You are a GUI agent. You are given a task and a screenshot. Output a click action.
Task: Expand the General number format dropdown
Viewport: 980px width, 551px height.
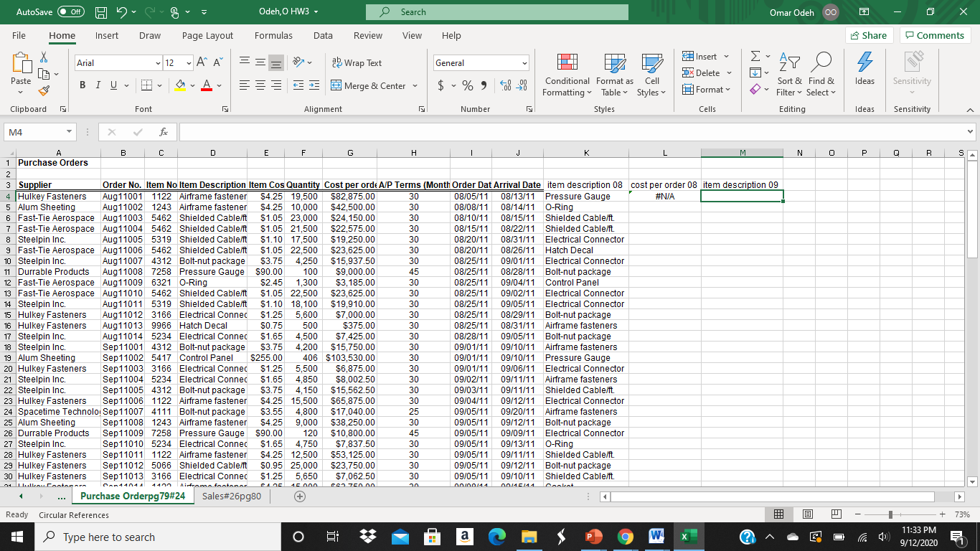524,63
